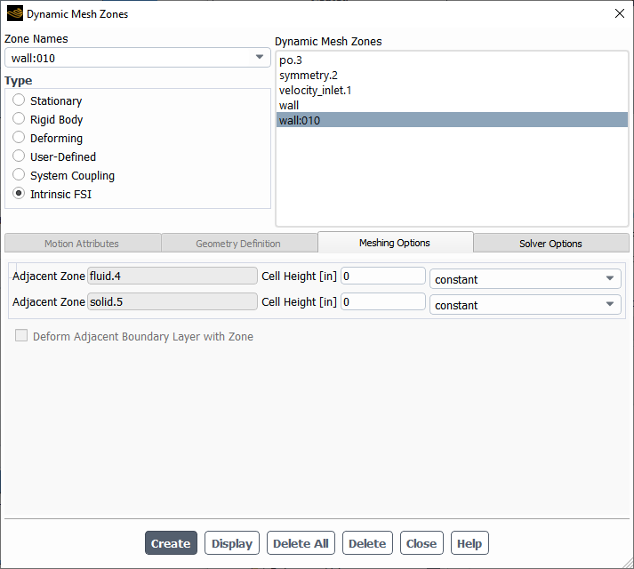Click Cell Height field for solid.5 row
The image size is (634, 569).
pyautogui.click(x=383, y=302)
